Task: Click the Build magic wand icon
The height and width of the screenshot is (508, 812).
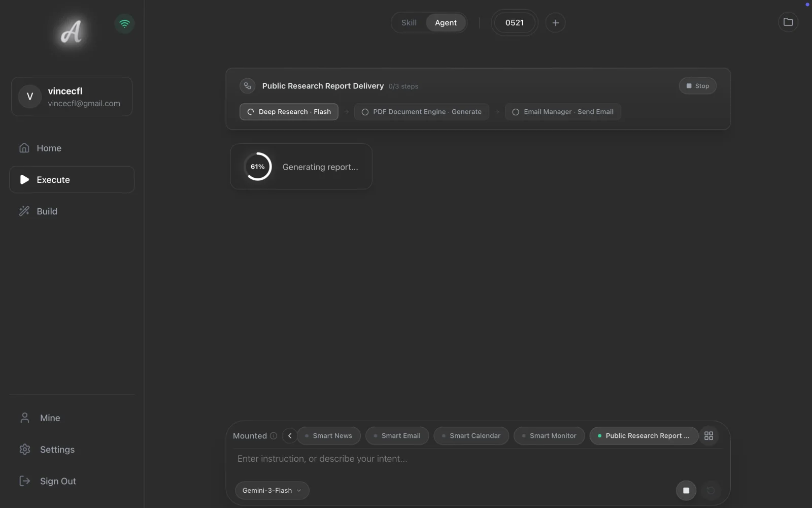Action: 24,211
